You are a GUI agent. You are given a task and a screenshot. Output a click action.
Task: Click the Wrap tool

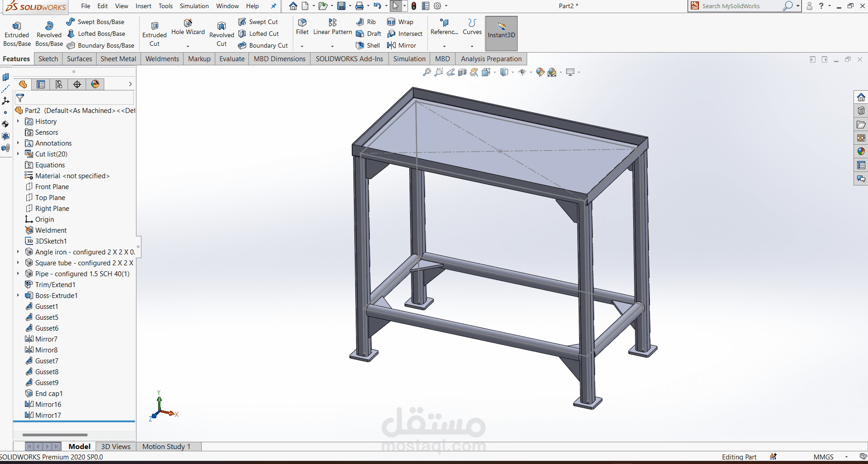[x=400, y=22]
